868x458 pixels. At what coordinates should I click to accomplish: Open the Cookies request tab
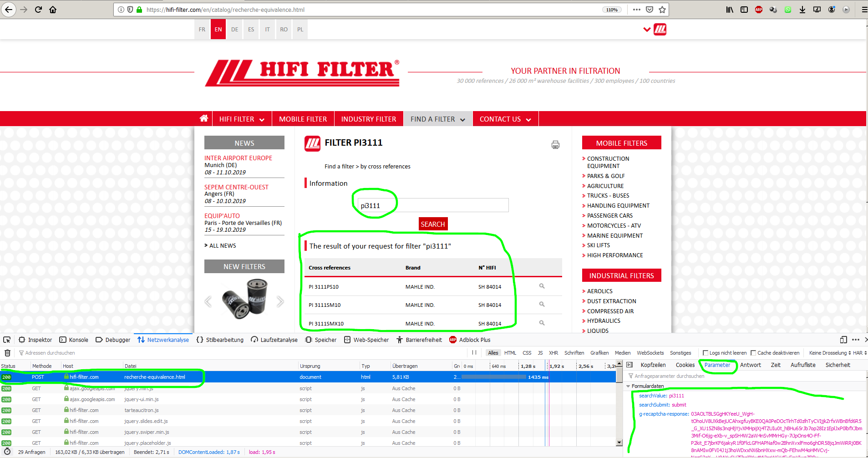(x=685, y=365)
